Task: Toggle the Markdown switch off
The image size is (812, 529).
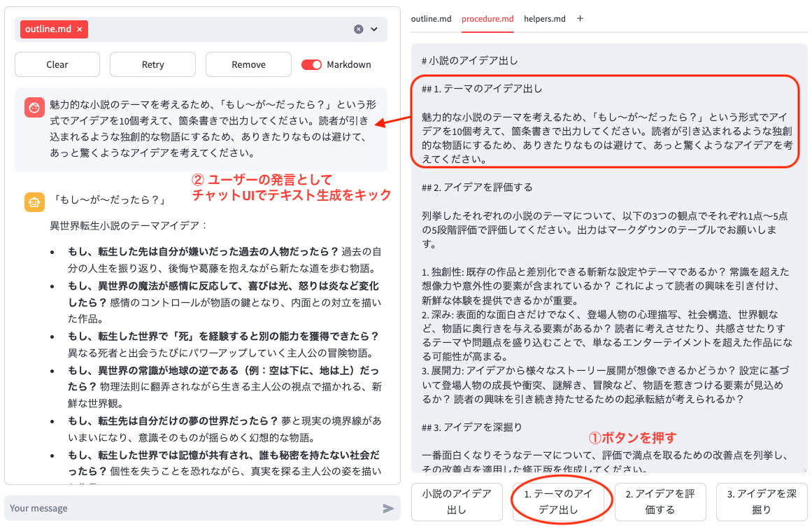Action: tap(311, 64)
